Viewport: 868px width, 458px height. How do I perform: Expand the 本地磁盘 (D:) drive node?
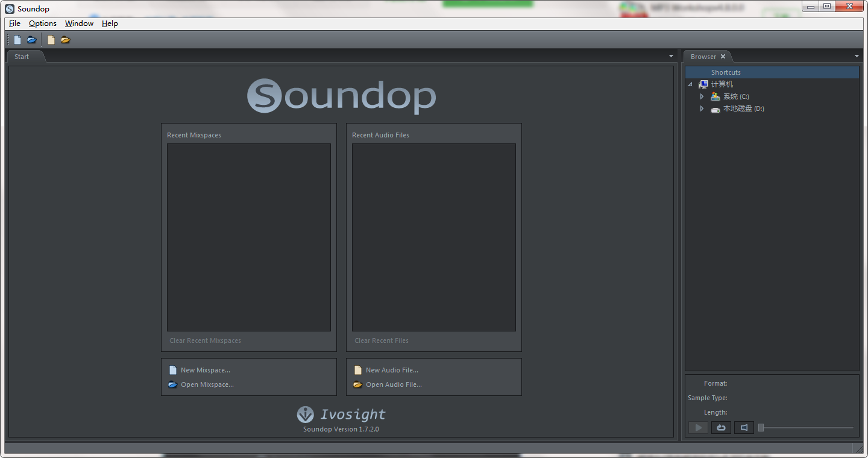[702, 108]
